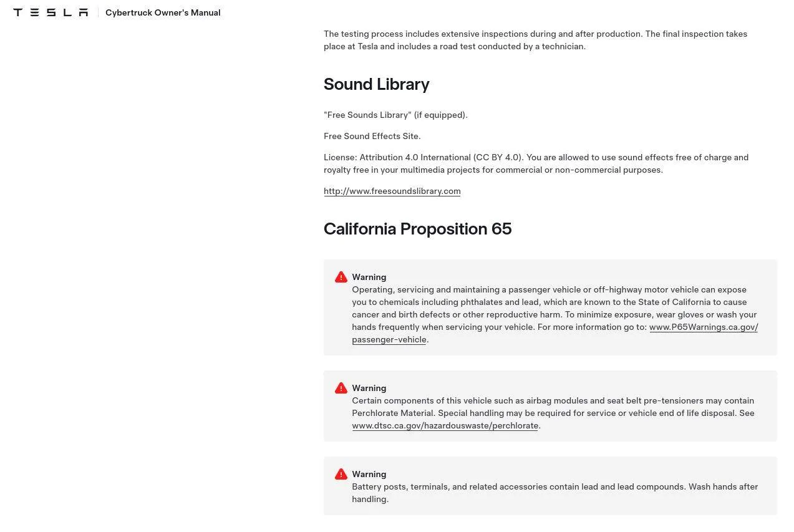Screen dimensions: 794x532
Task: Click the battery posts warning triangle icon
Action: (341, 475)
